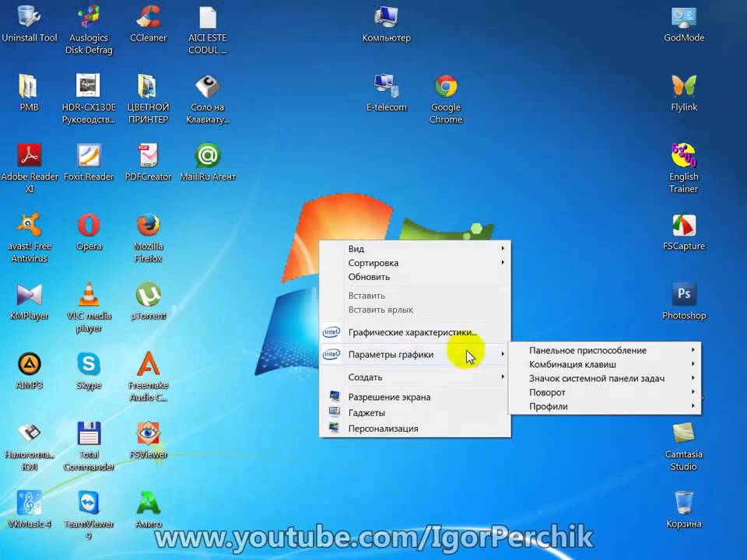Open Разрешение экрана from context menu
The image size is (747, 560).
[415, 397]
